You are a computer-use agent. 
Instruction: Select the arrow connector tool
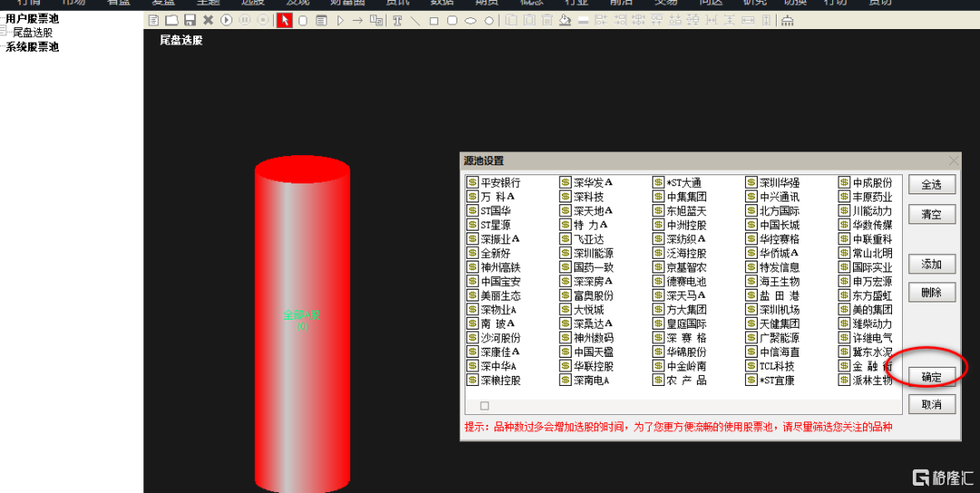tap(358, 20)
